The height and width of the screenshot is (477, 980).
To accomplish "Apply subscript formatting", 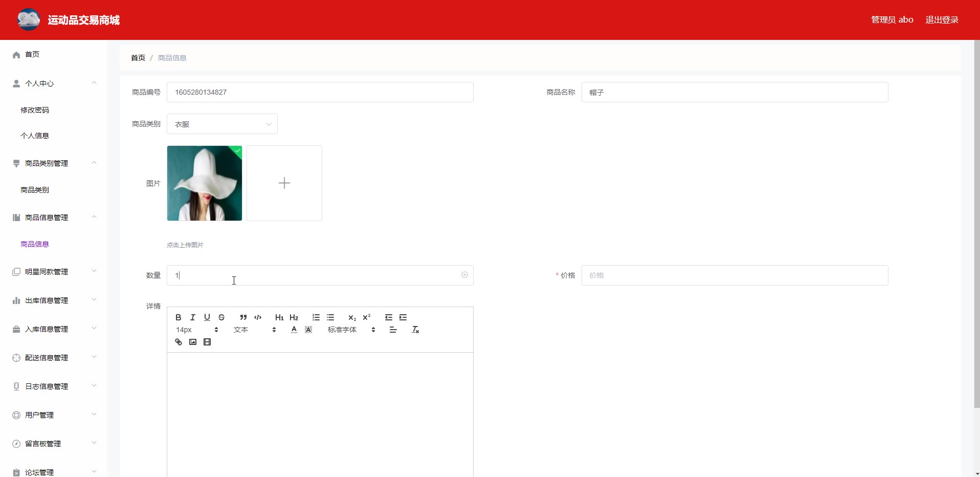I will pyautogui.click(x=352, y=317).
